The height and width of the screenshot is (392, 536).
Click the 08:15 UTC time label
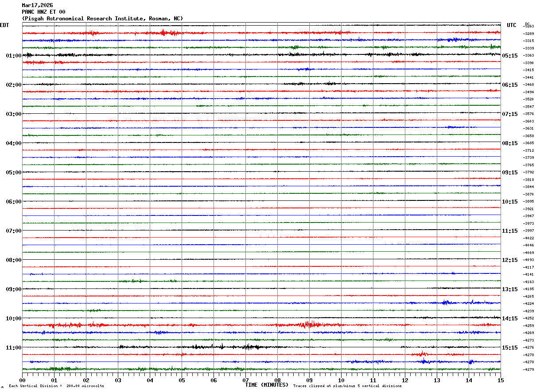pyautogui.click(x=510, y=143)
